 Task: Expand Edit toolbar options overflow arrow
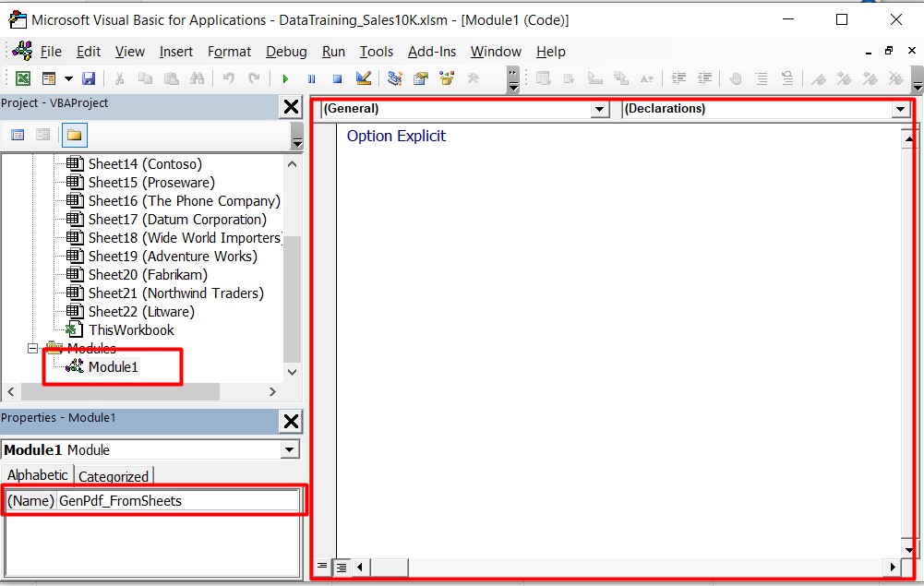point(918,80)
